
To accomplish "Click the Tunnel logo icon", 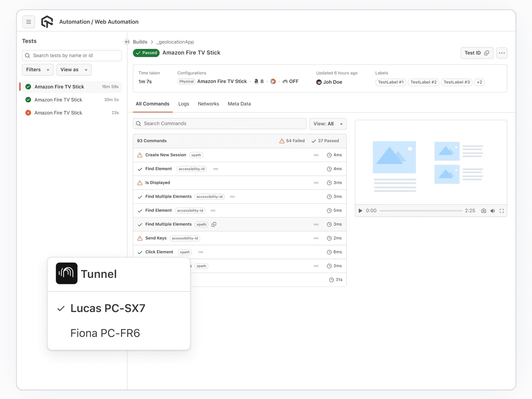I will [66, 273].
